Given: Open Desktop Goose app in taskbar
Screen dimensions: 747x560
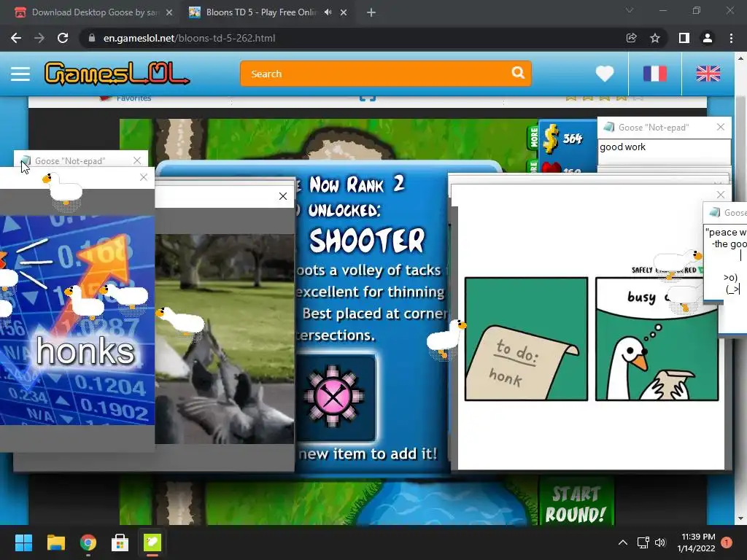Looking at the screenshot, I should tap(152, 542).
